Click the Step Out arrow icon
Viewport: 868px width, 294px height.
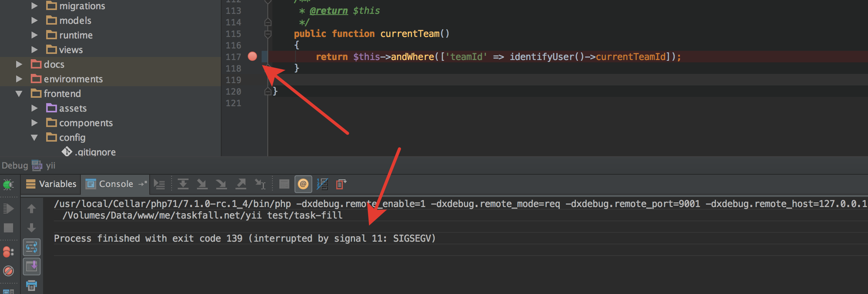[241, 184]
